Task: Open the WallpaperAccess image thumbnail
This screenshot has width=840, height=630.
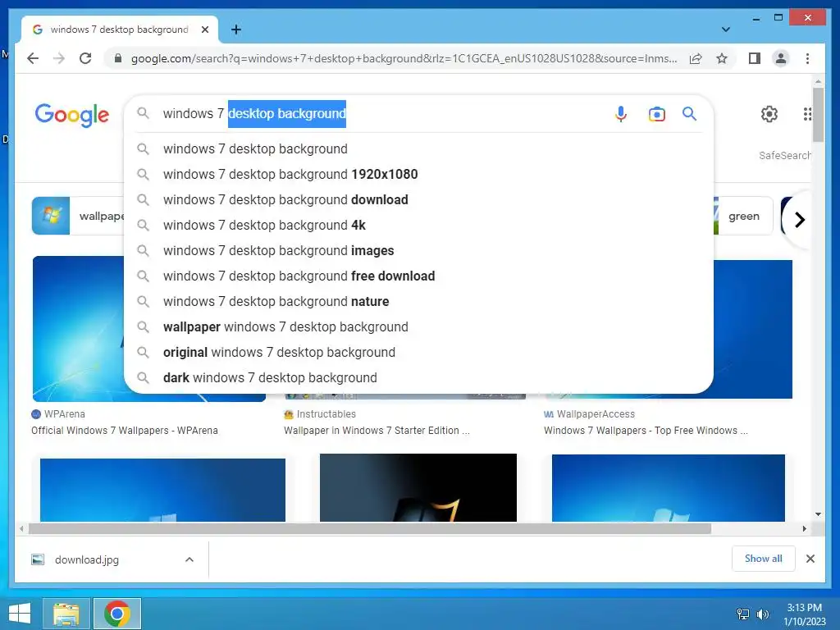Action: coord(753,329)
